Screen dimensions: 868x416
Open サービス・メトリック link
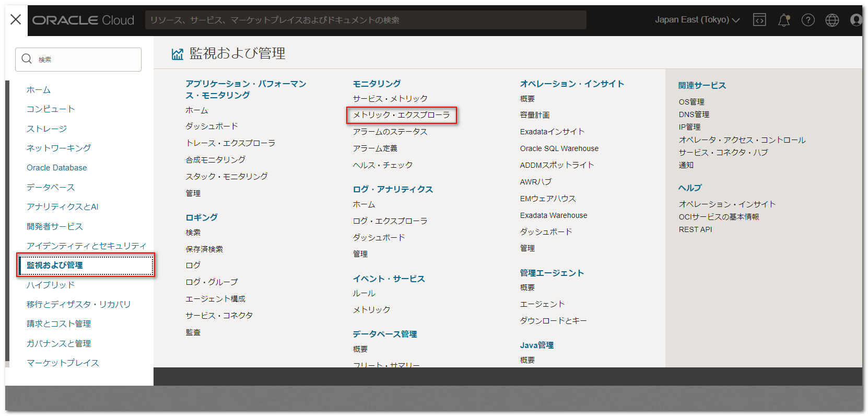[x=390, y=98]
